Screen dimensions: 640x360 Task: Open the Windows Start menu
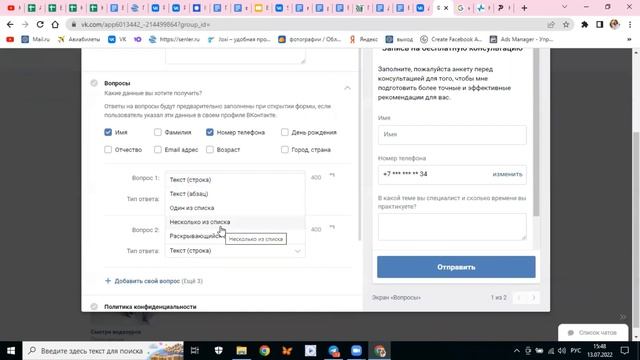pyautogui.click(x=11, y=351)
